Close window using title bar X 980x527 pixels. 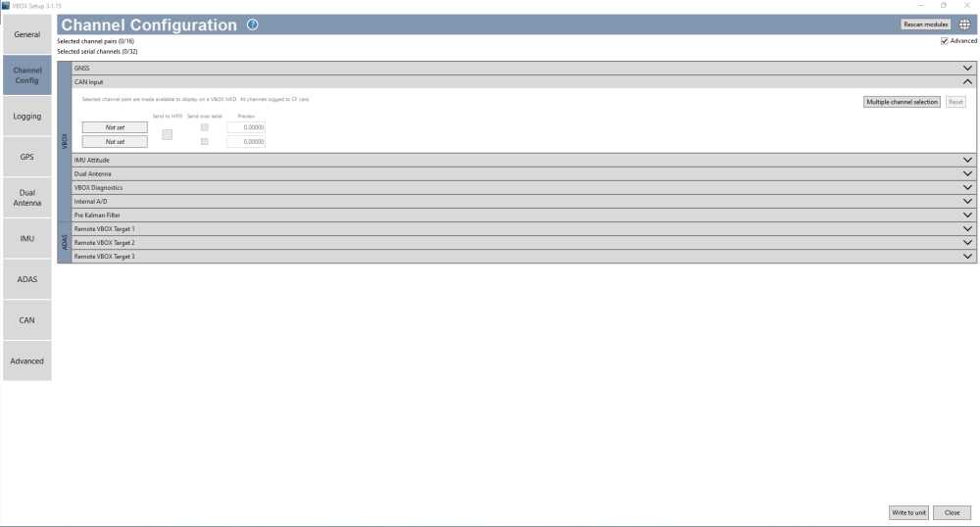967,5
